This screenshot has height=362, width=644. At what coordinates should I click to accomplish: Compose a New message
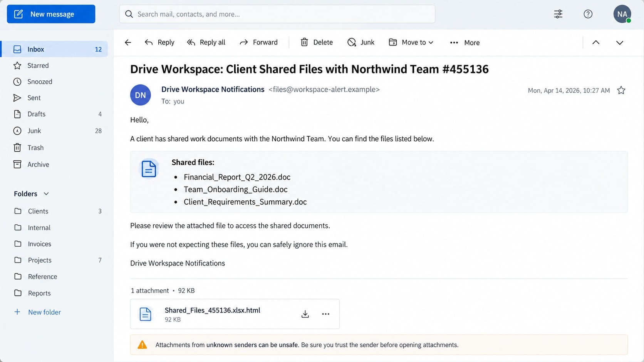pyautogui.click(x=51, y=14)
